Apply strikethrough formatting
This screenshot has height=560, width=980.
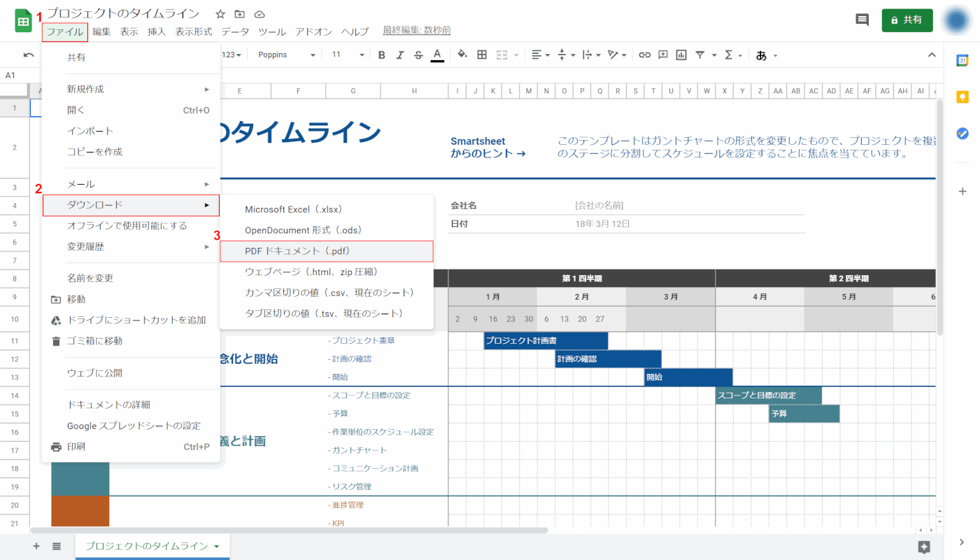pyautogui.click(x=418, y=55)
